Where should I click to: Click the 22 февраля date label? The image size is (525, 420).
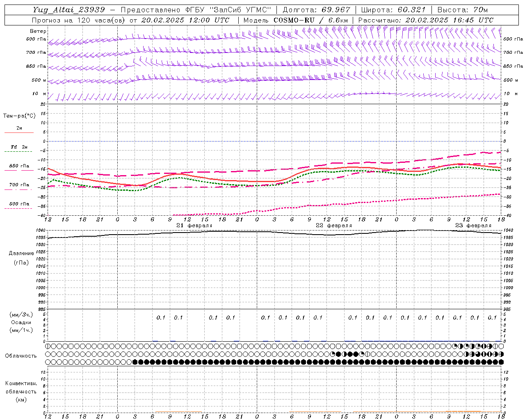tap(334, 226)
